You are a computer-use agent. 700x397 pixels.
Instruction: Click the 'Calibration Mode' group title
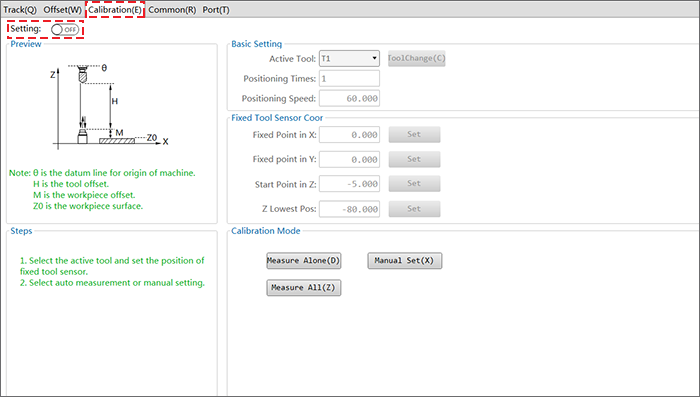266,231
